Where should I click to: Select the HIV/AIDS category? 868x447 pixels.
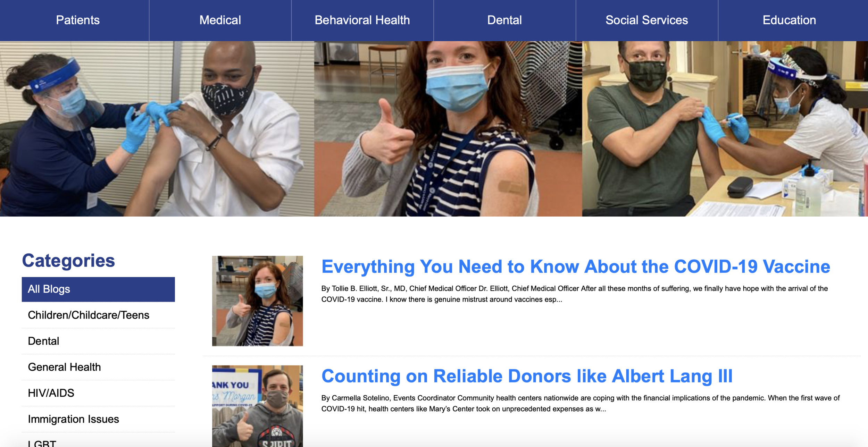pos(51,393)
